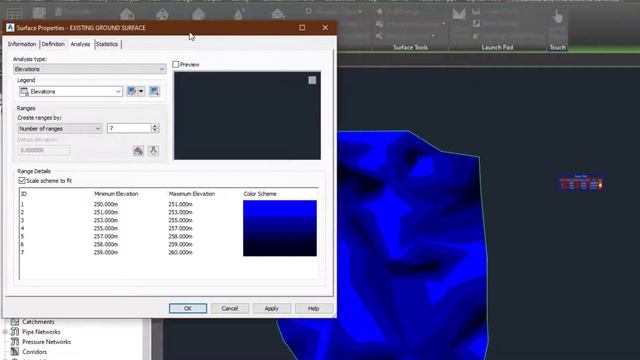640x360 pixels.
Task: Click the elevation legend table in drawing
Action: (x=581, y=183)
